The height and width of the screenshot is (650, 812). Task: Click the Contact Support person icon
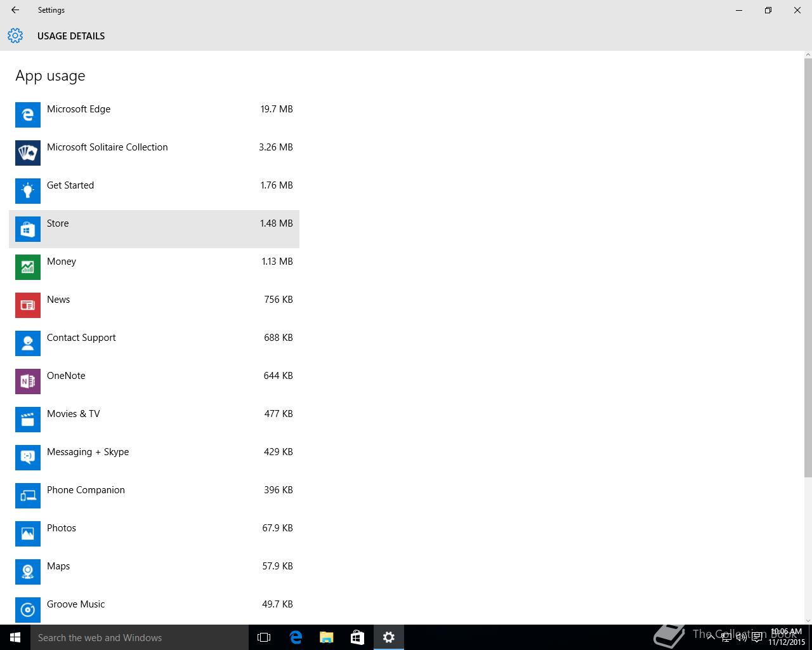(28, 343)
